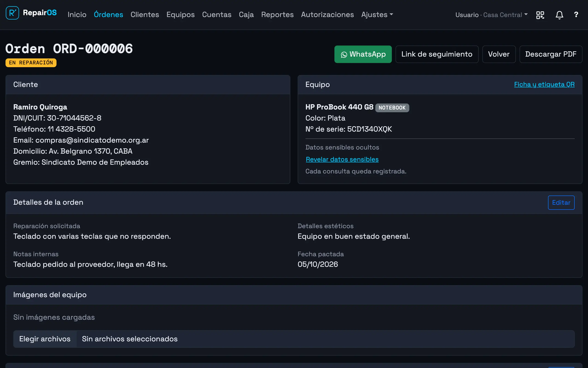Open the Caja section
Screen dimensions: 588x368
click(246, 14)
